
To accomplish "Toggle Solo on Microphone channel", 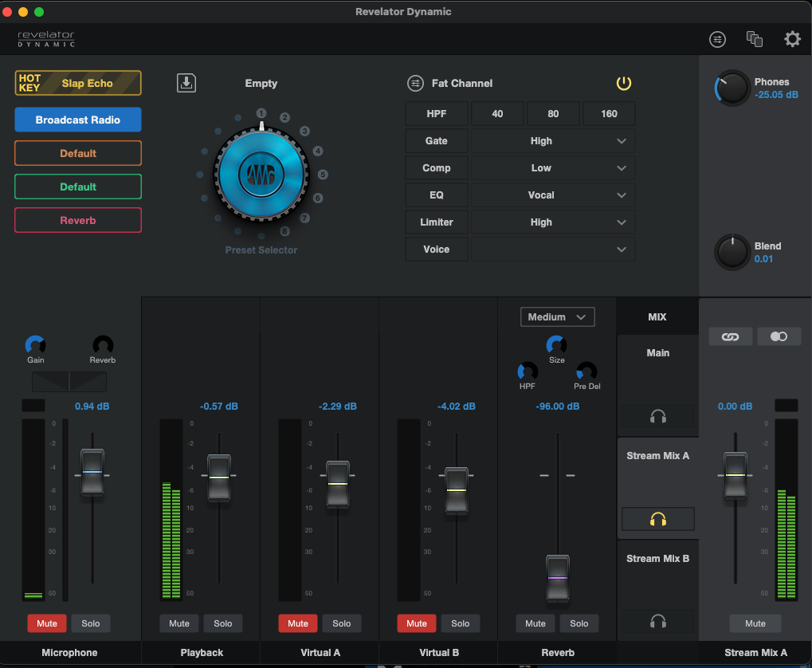I will click(x=91, y=623).
